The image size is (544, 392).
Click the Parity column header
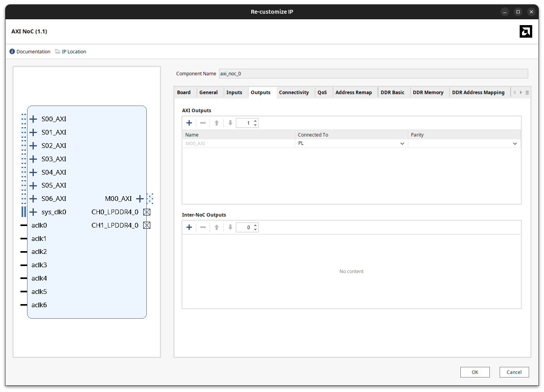click(464, 135)
